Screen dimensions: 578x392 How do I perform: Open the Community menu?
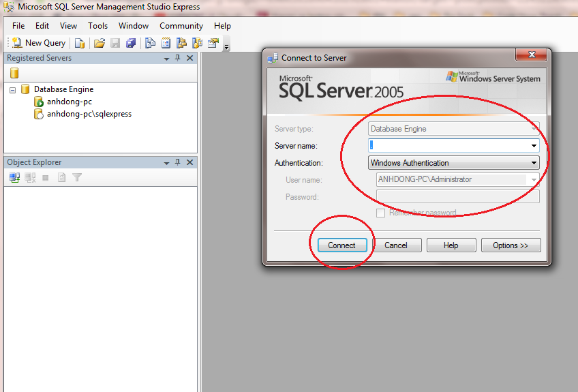[x=181, y=26]
